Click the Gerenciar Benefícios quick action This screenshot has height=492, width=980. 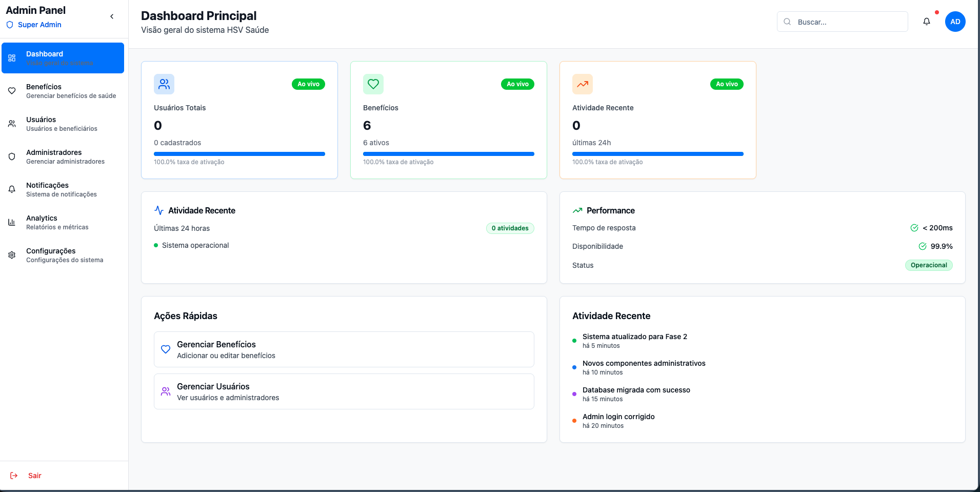click(344, 349)
